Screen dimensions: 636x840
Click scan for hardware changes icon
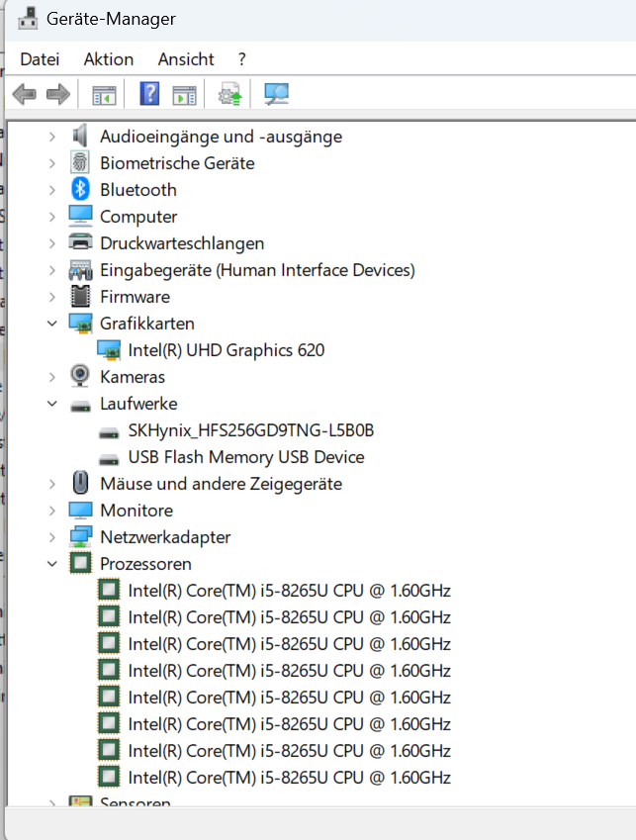pyautogui.click(x=277, y=94)
